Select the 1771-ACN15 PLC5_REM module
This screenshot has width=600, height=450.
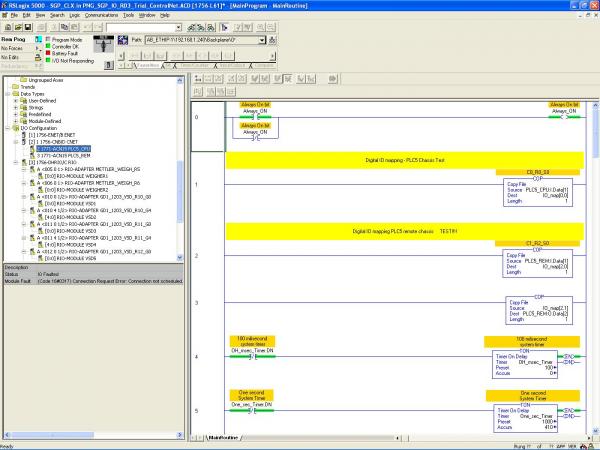(64, 156)
